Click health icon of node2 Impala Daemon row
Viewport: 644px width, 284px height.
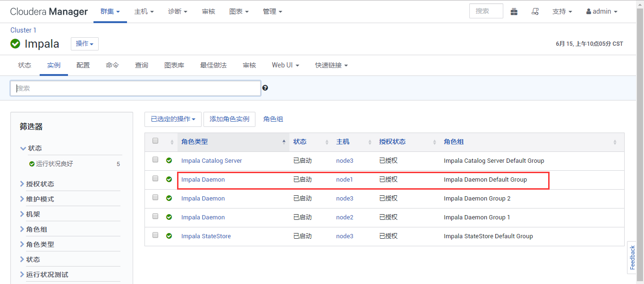pyautogui.click(x=169, y=217)
